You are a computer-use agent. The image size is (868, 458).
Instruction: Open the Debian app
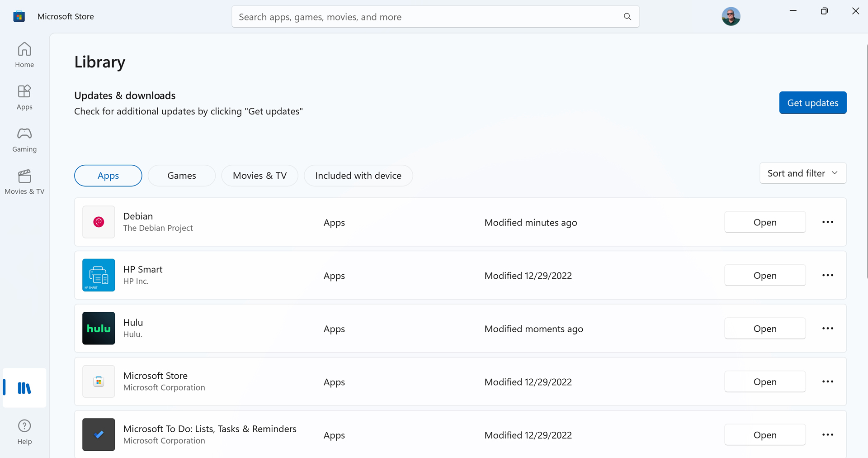click(764, 222)
